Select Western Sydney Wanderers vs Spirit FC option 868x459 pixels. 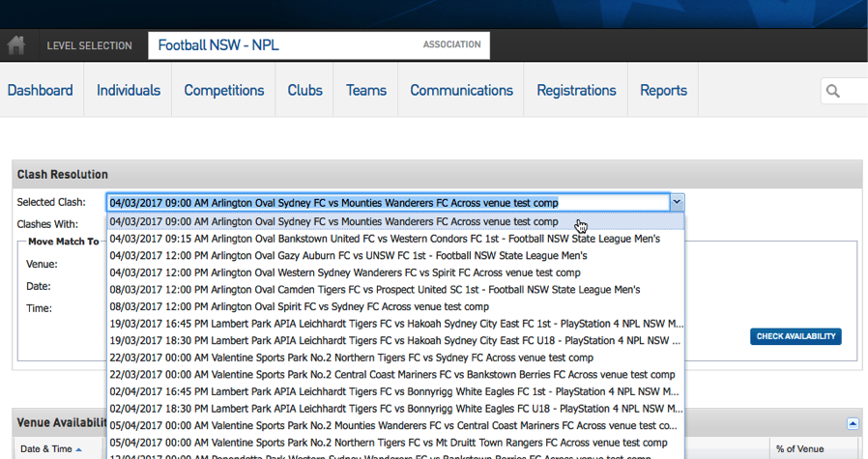tap(395, 273)
